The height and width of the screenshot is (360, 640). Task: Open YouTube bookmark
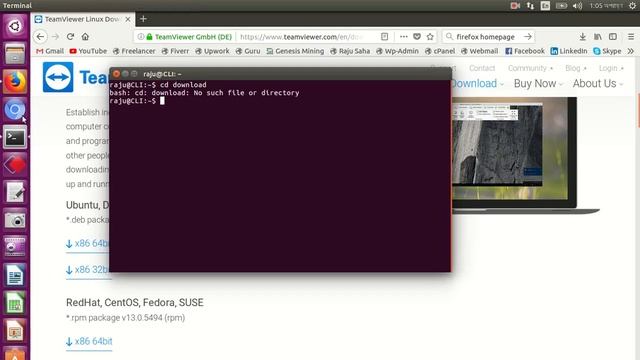[x=88, y=51]
